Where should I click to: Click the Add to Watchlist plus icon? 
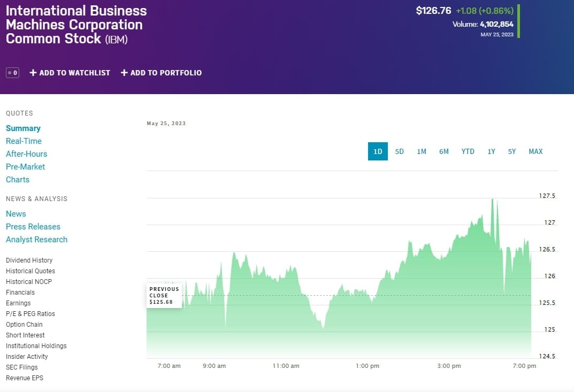tap(33, 73)
